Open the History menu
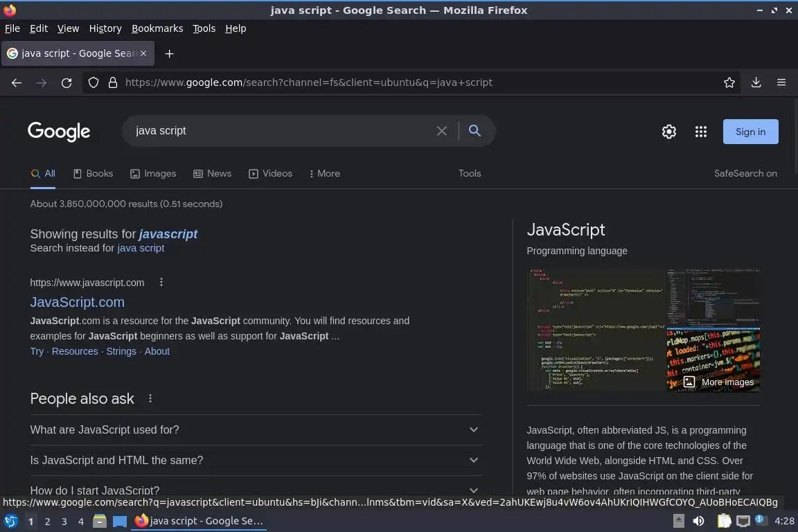 pyautogui.click(x=105, y=28)
